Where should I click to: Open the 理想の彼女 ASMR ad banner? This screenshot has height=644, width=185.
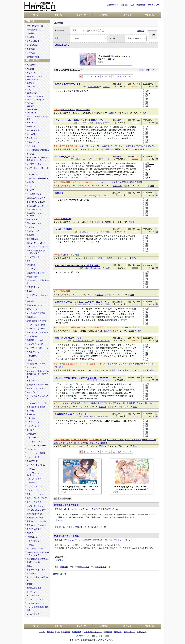pyautogui.click(x=105, y=59)
